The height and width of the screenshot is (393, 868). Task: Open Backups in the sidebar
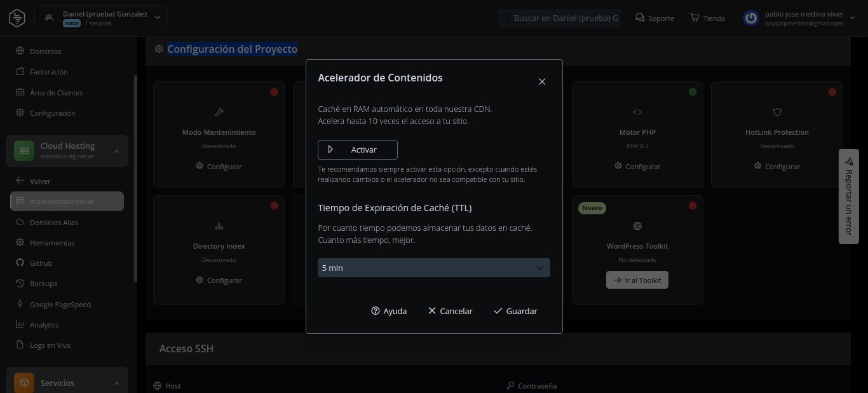(x=43, y=284)
